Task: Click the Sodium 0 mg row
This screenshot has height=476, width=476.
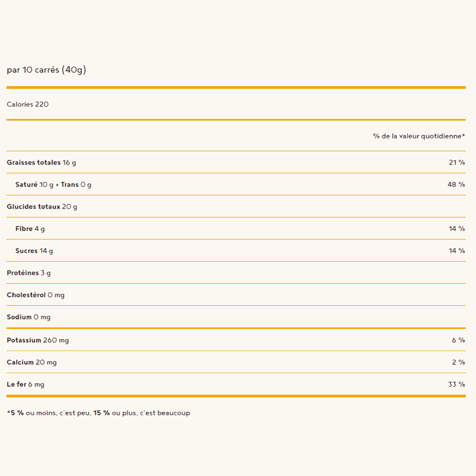Action: (x=28, y=317)
